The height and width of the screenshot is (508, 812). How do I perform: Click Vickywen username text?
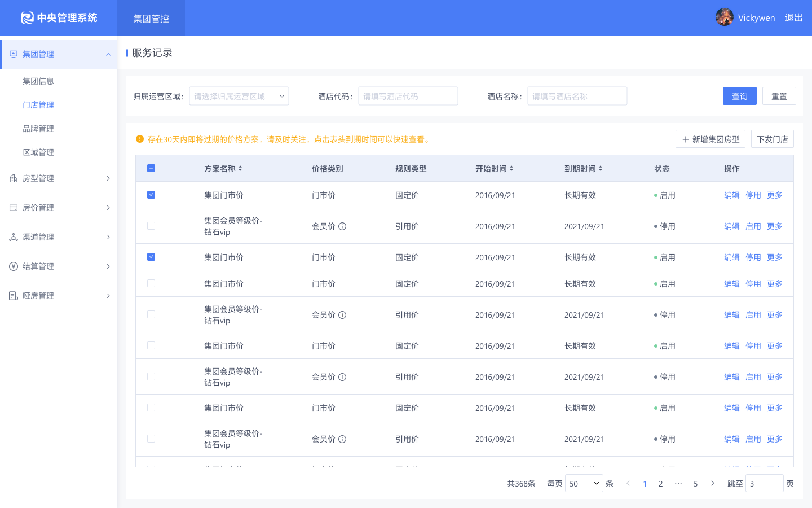click(x=756, y=17)
